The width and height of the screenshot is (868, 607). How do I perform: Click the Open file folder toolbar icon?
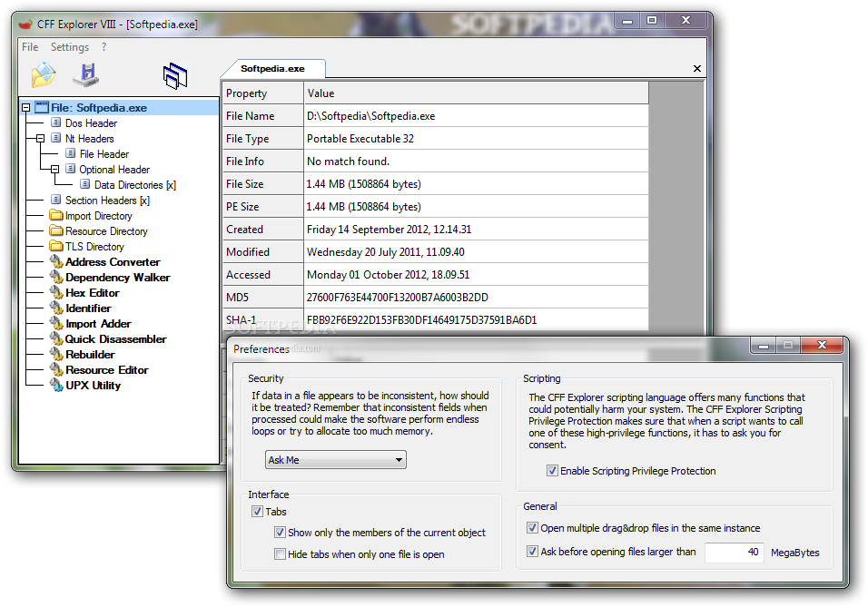pyautogui.click(x=44, y=74)
